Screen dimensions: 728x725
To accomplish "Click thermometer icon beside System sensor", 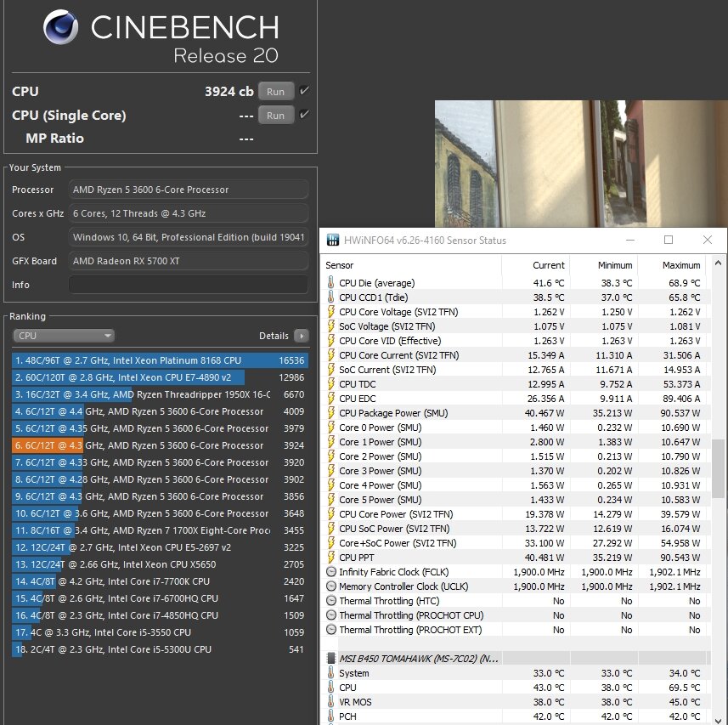I will coord(330,673).
